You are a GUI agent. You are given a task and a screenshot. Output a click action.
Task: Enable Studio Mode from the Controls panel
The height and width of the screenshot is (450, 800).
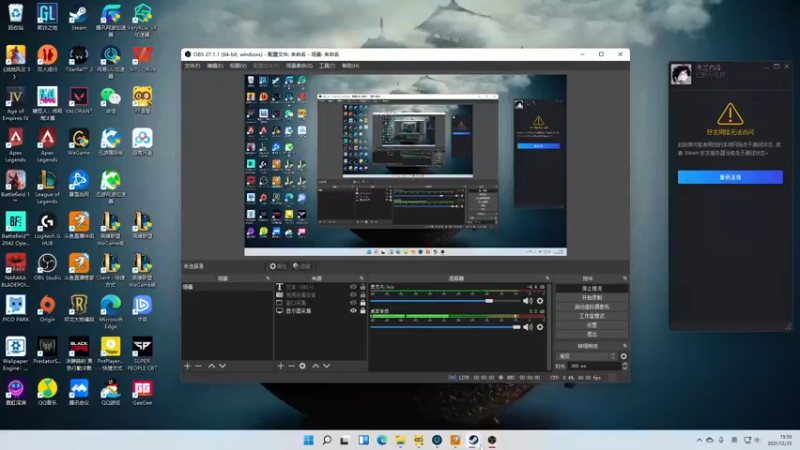[x=592, y=316]
